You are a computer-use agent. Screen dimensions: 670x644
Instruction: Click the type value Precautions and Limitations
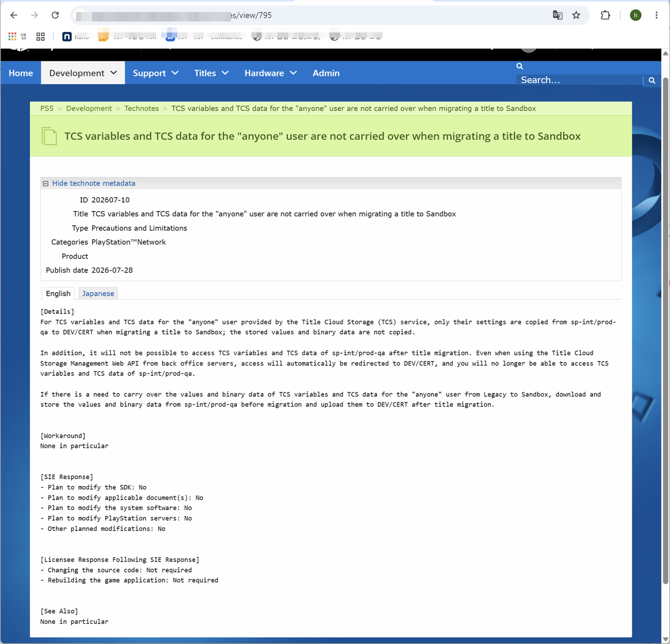139,228
